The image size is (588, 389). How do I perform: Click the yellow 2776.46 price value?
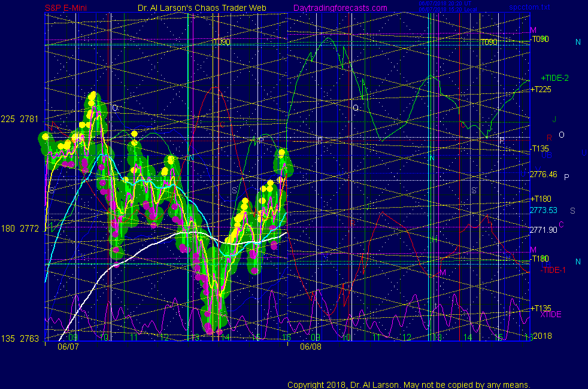543,174
